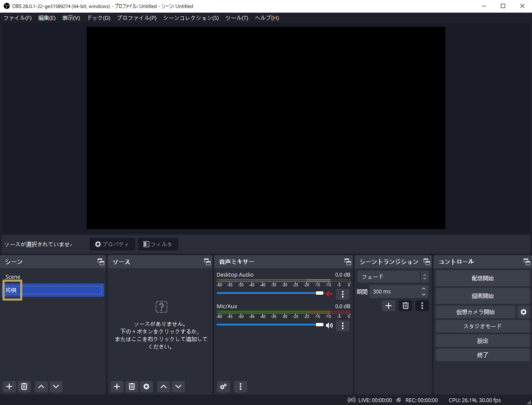Start streaming with 配信開始 button
The width and height of the screenshot is (532, 405).
click(483, 278)
